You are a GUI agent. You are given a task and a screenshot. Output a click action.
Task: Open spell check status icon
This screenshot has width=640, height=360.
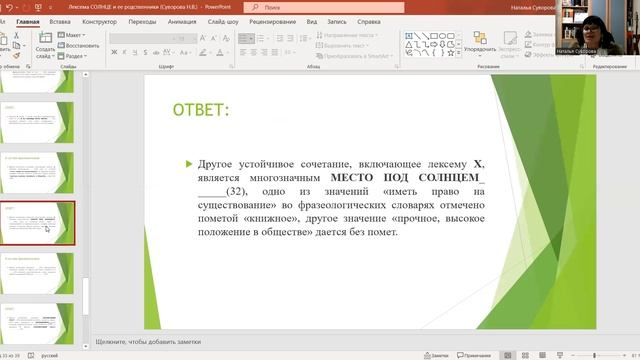[x=31, y=356]
